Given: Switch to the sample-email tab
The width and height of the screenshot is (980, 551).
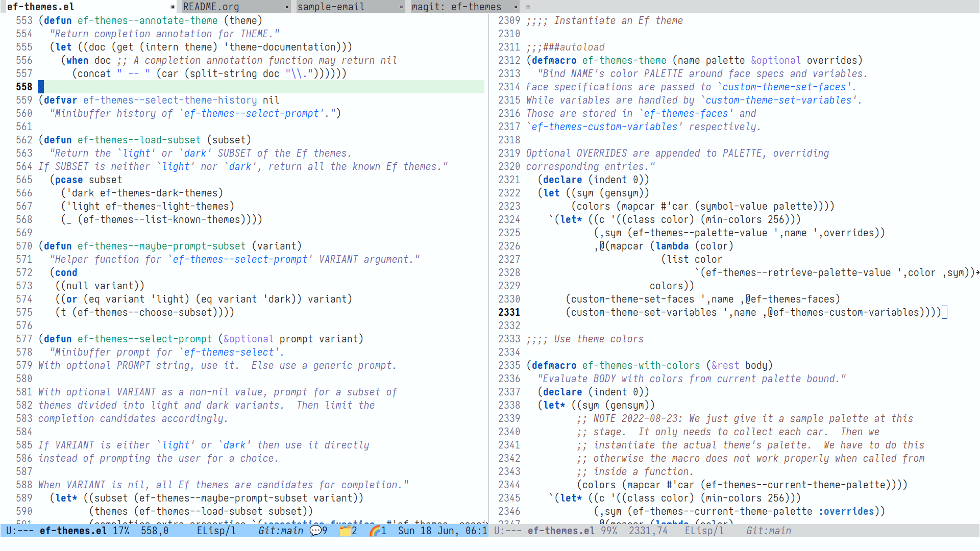Looking at the screenshot, I should point(331,7).
